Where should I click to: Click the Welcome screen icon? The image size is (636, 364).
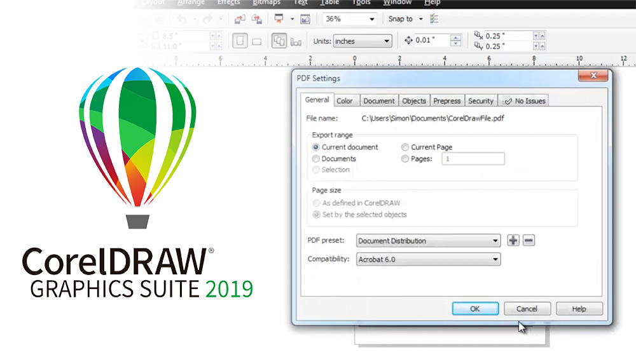click(x=305, y=18)
